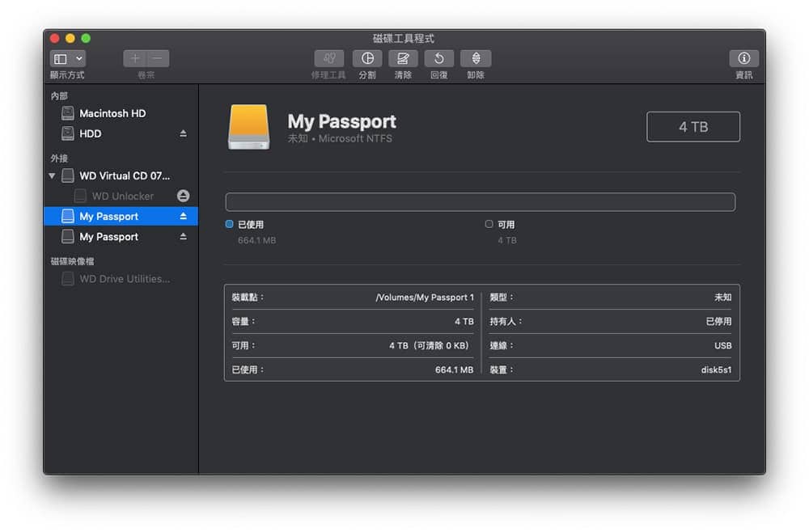Click the 修理工具 first aid icon

tap(328, 58)
